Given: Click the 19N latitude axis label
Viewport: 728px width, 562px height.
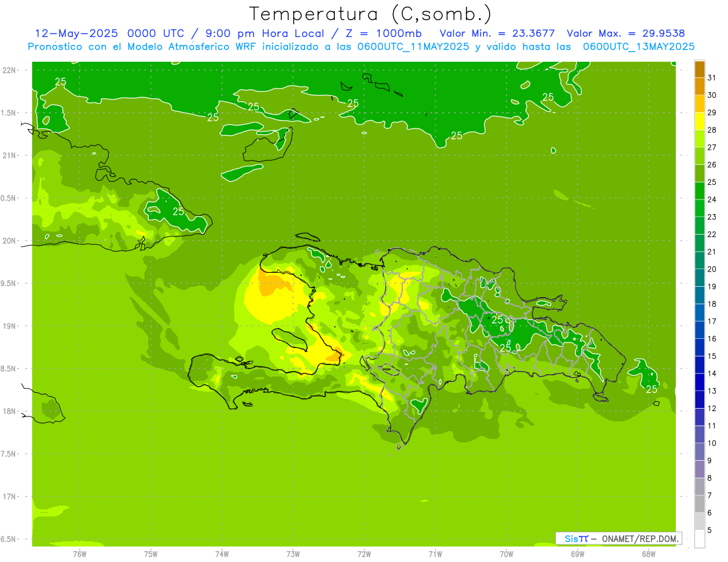Looking at the screenshot, I should (x=8, y=326).
